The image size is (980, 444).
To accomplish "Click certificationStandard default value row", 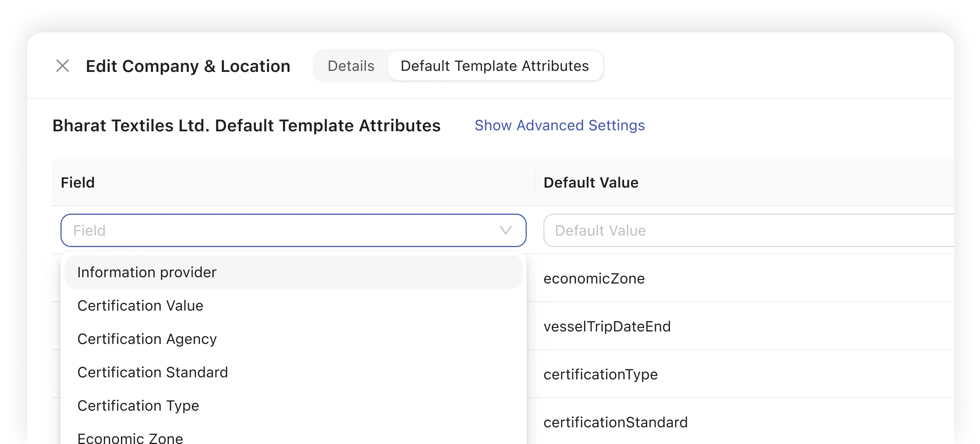I will click(615, 422).
